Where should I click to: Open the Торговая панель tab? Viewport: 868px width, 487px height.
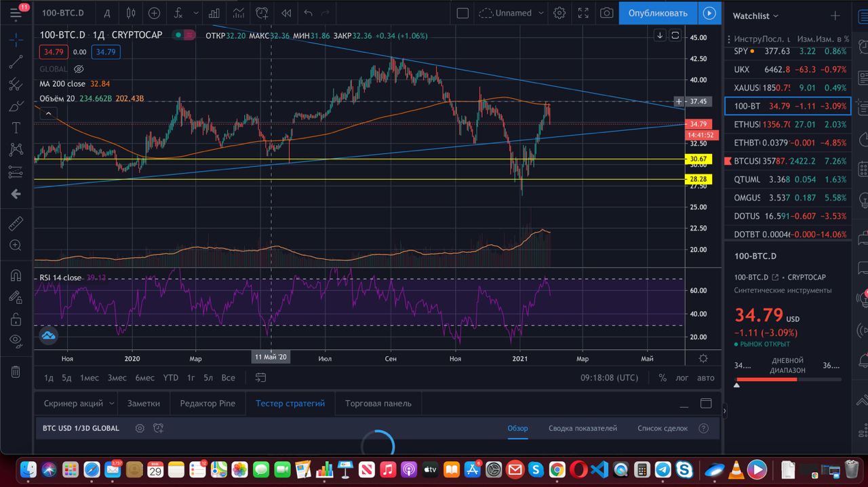click(378, 403)
